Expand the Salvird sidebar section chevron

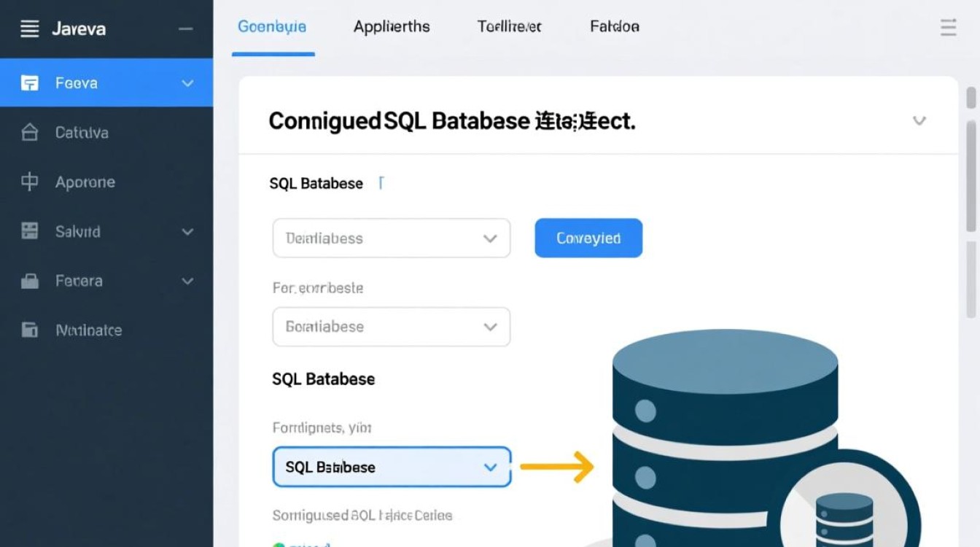187,231
